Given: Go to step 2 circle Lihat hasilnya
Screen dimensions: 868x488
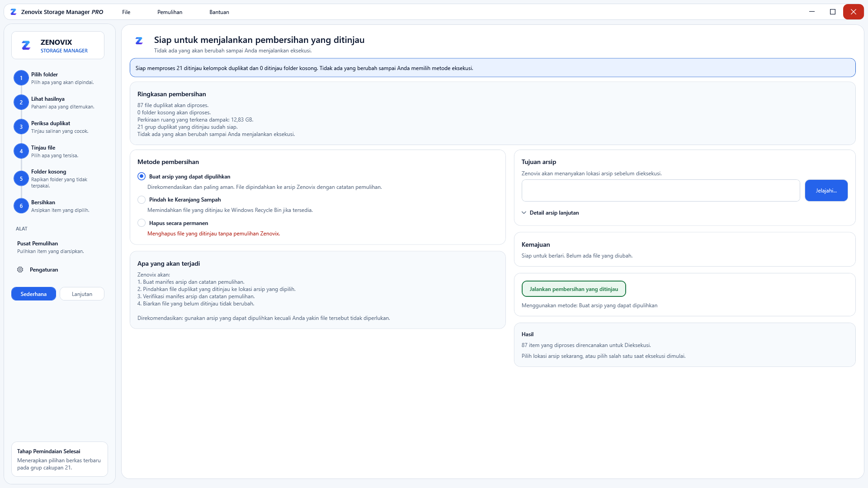Looking at the screenshot, I should tap(21, 103).
